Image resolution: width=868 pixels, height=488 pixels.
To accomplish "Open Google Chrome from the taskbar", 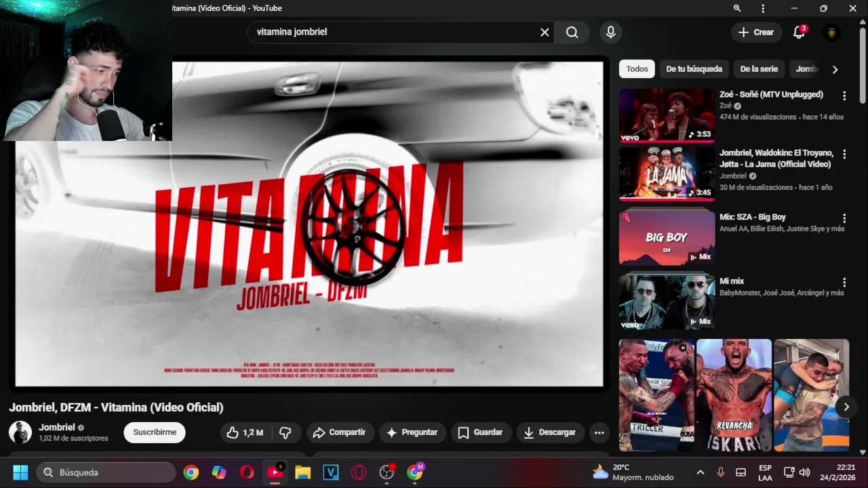I will point(191,472).
